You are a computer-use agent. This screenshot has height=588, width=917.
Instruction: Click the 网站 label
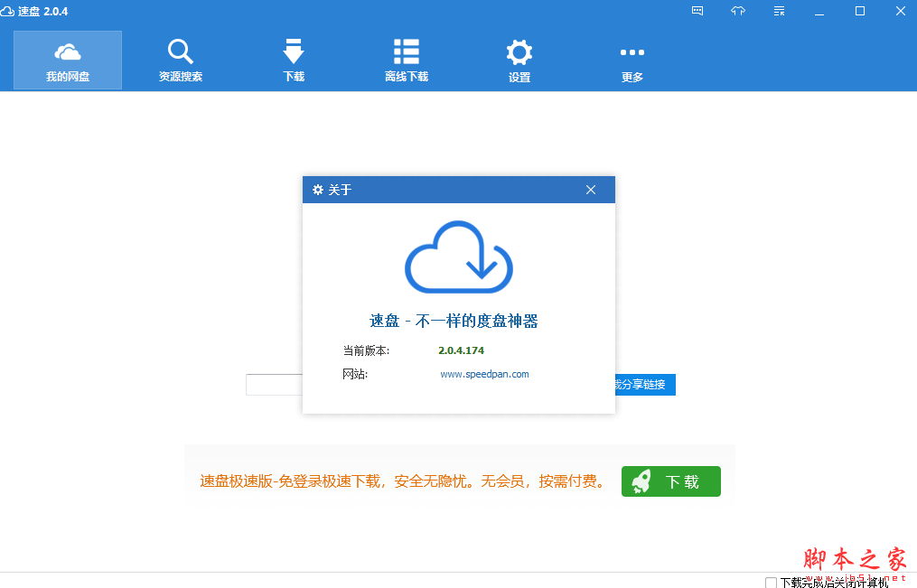click(355, 374)
